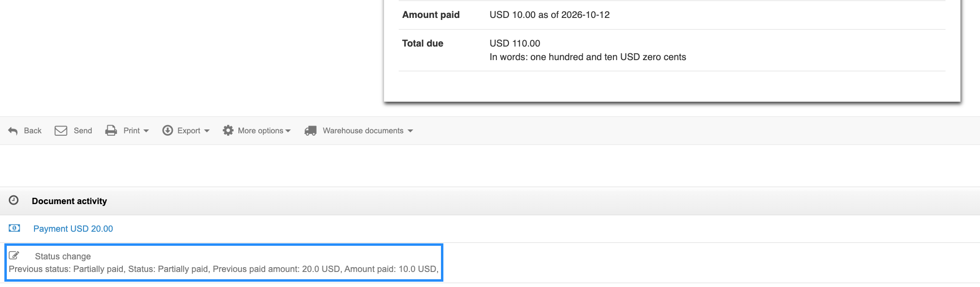
Task: Click the Export download icon
Action: 168,130
